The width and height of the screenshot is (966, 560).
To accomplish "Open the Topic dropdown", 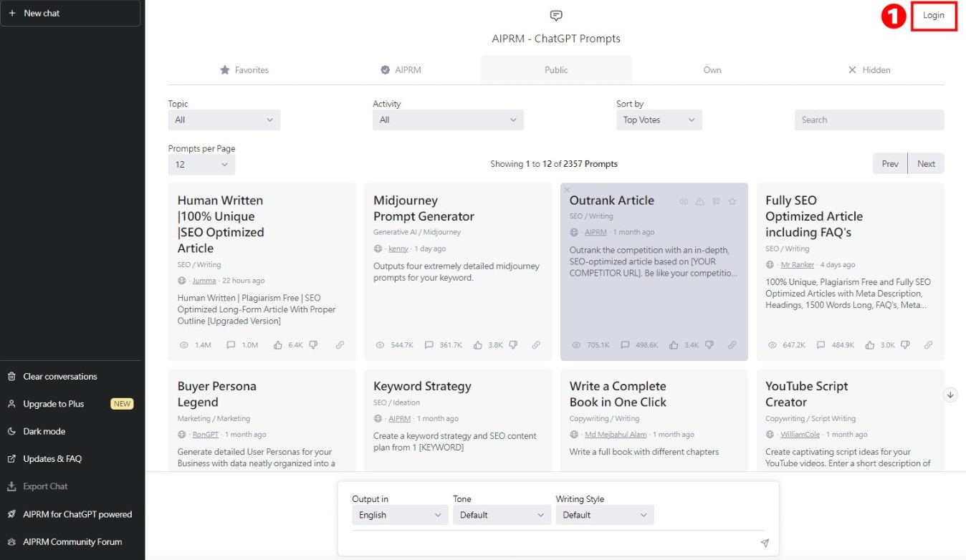I will pos(224,120).
